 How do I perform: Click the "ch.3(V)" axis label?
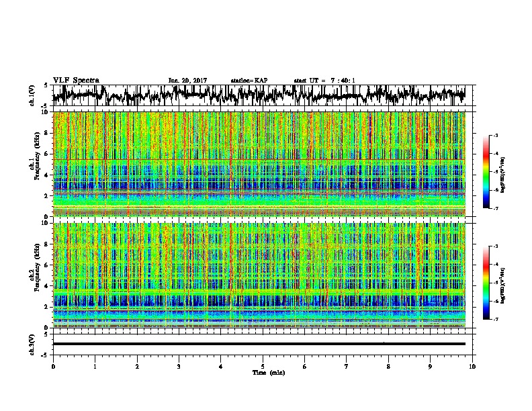pyautogui.click(x=32, y=345)
